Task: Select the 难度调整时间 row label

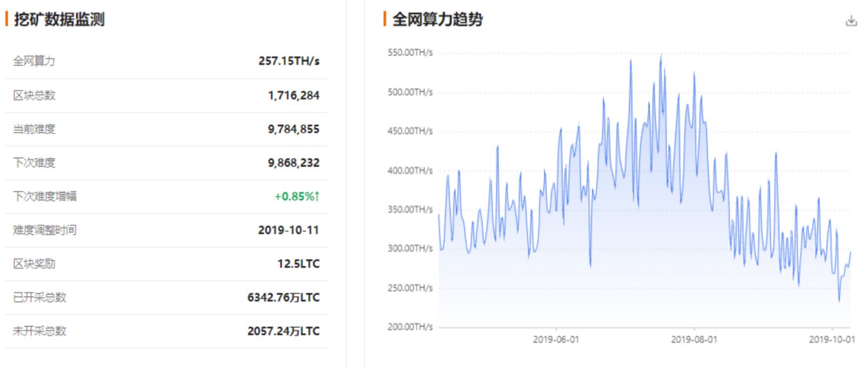Action: click(45, 230)
